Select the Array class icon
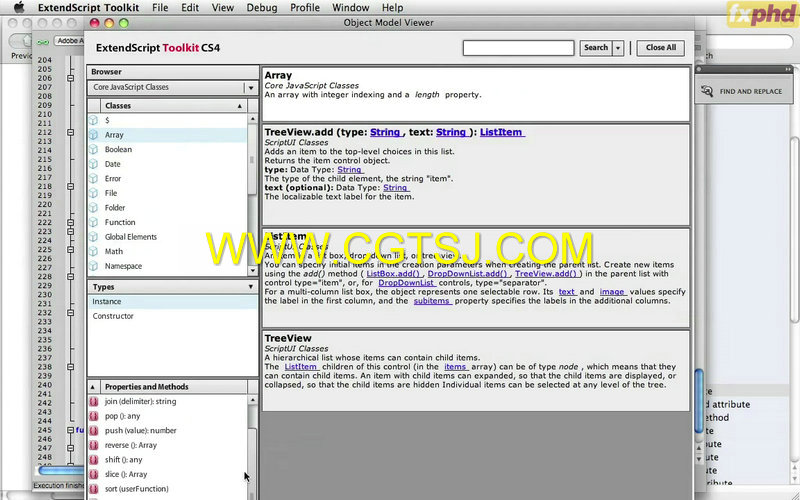Screen dimensions: 800x500 pos(93,135)
